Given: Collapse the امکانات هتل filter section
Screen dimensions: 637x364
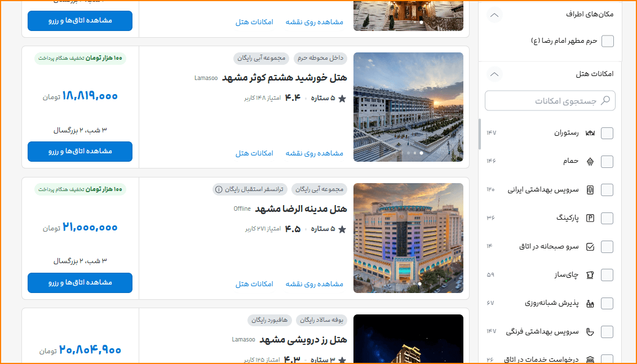Looking at the screenshot, I should point(494,74).
